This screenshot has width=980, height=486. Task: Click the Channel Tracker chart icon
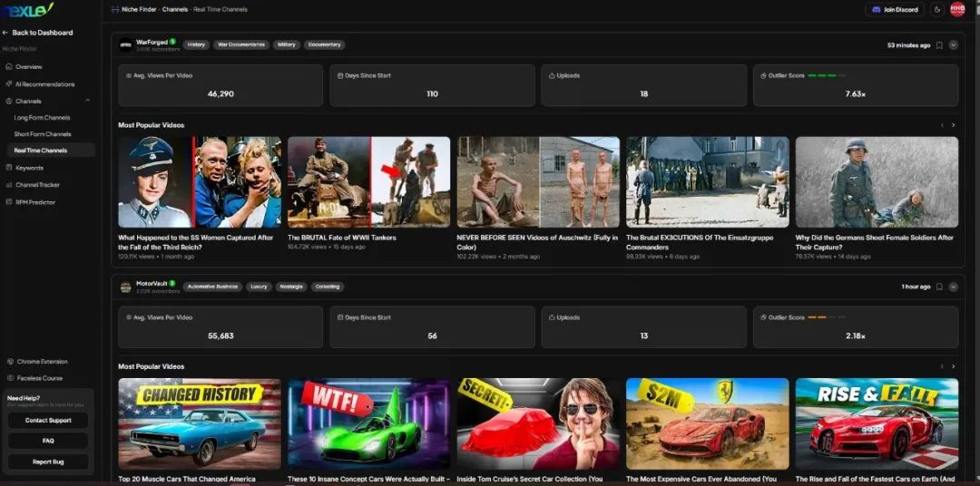tap(9, 185)
